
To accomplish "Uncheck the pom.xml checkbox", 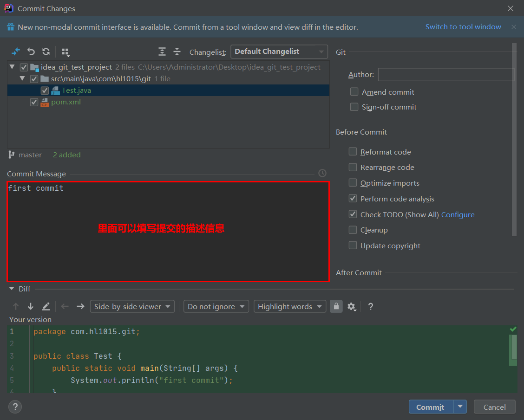I will (34, 102).
